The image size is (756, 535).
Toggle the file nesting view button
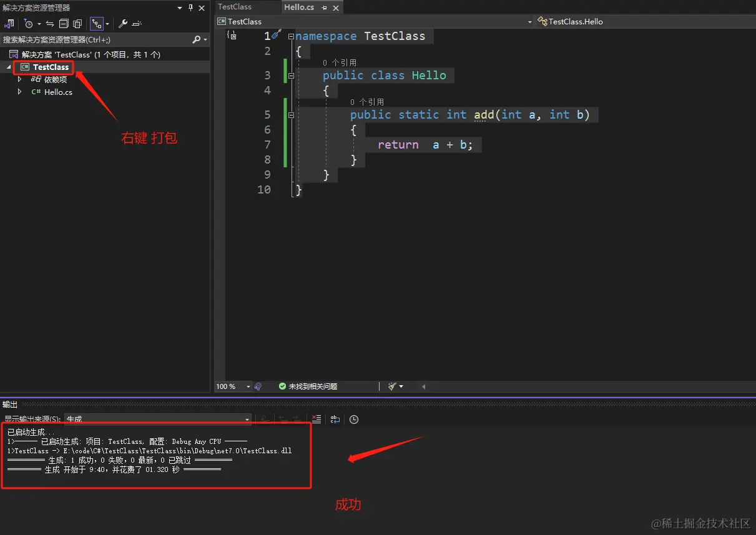[96, 24]
